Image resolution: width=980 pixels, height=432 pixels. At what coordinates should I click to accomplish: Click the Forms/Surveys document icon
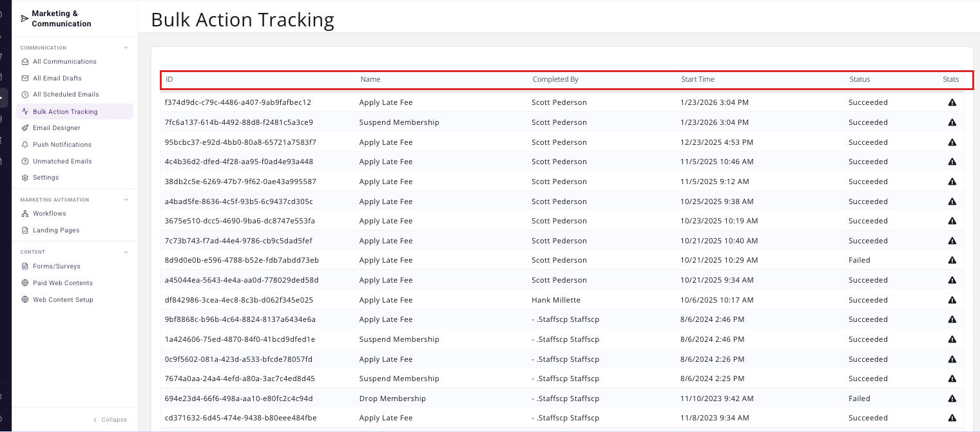click(x=25, y=267)
